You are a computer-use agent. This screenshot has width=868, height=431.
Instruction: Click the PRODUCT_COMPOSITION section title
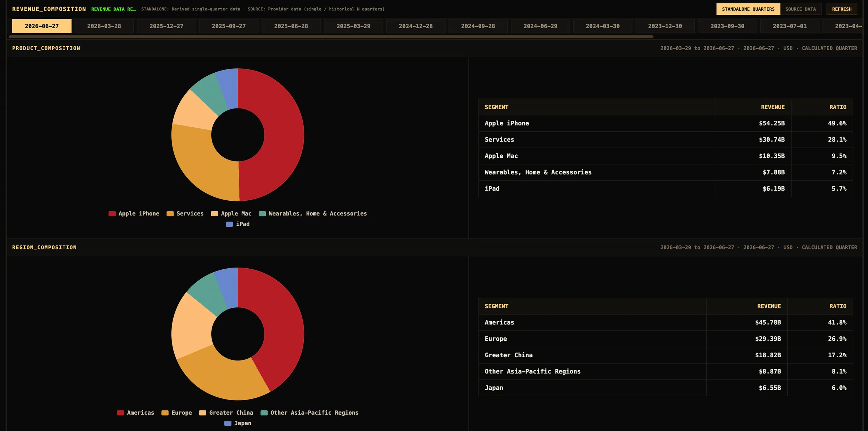click(x=46, y=48)
